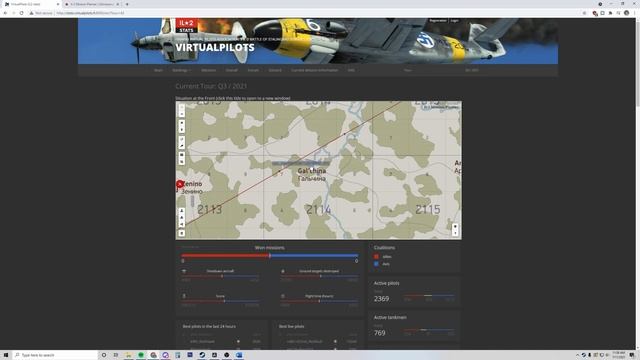640x360 pixels.
Task: Click the red marker beside Zenino
Action: tap(180, 184)
